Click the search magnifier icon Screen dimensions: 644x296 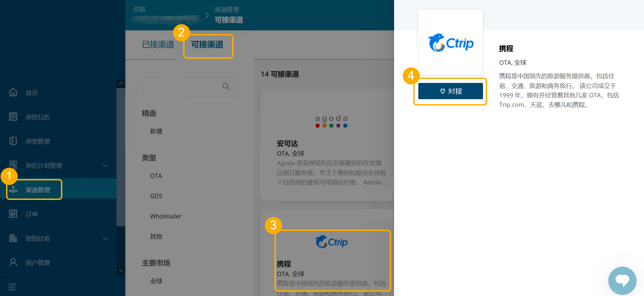click(x=226, y=87)
